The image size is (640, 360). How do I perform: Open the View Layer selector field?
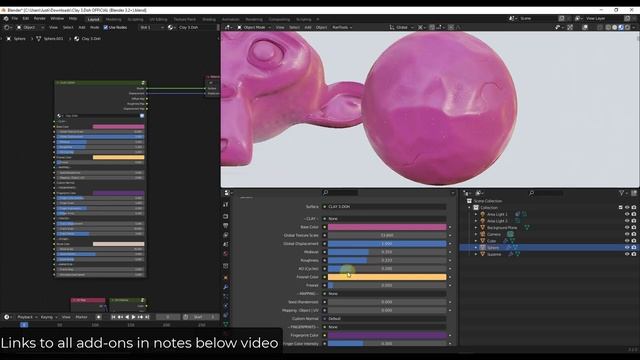(x=603, y=18)
